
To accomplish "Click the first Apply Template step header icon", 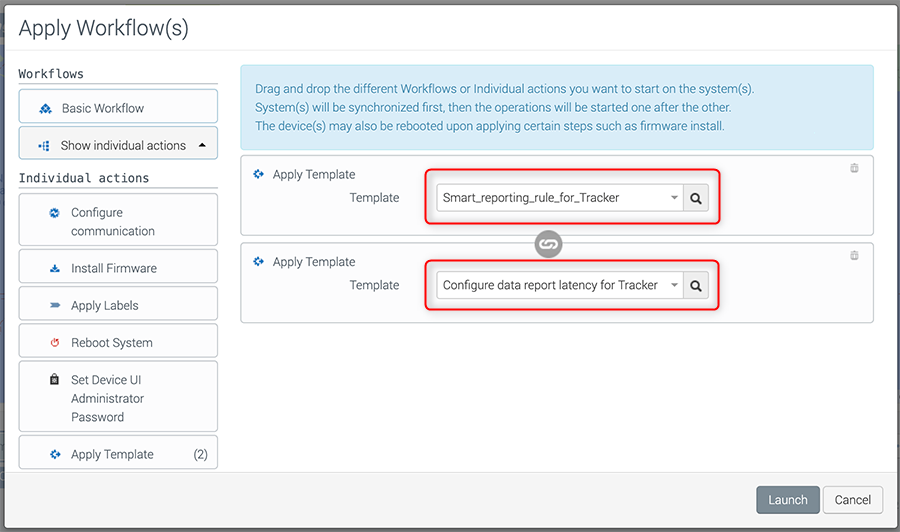I will click(259, 174).
